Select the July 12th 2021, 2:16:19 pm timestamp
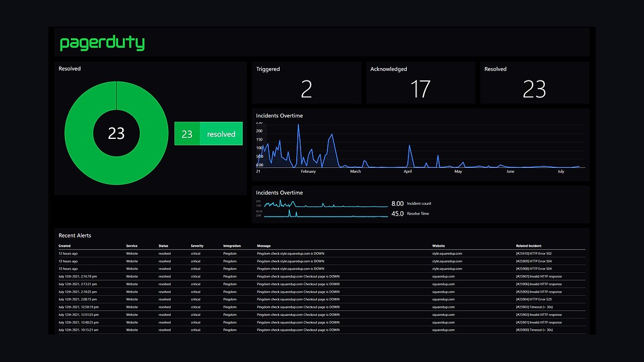The height and width of the screenshot is (362, 644). (x=78, y=277)
